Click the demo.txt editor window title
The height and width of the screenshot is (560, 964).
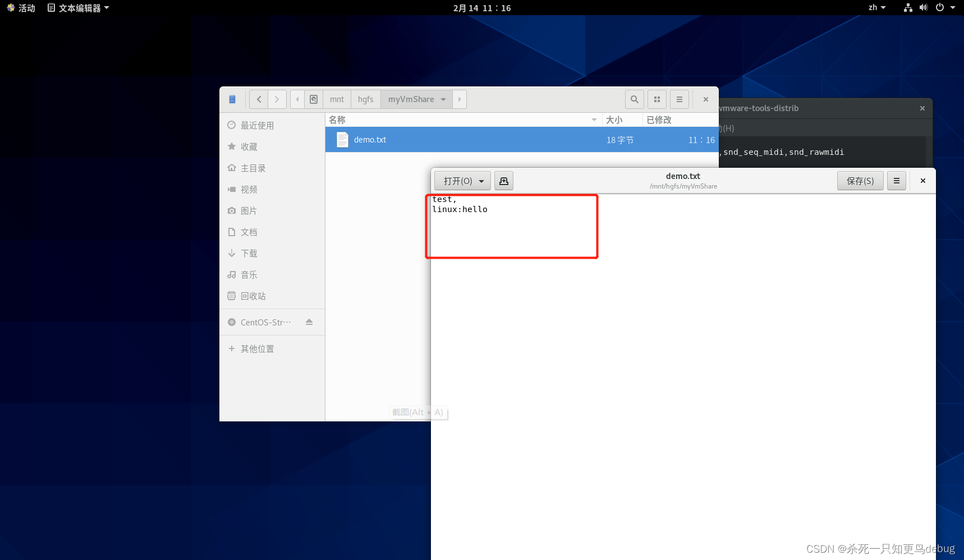coord(683,176)
